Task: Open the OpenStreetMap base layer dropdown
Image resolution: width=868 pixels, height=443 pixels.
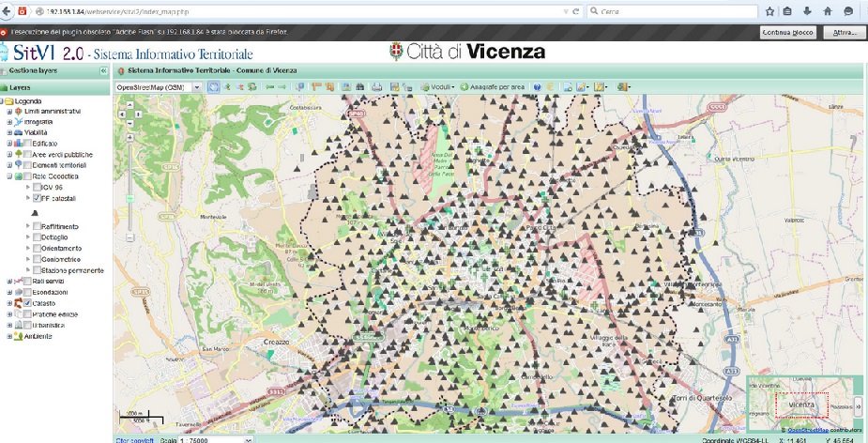Action: pos(196,86)
